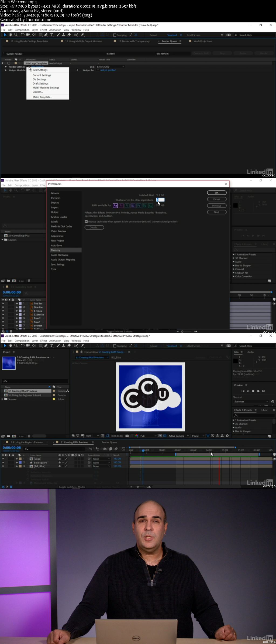276x644 pixels.
Task: Click the Take Snapshot camera icon under the composition viewer
Action: (x=127, y=436)
